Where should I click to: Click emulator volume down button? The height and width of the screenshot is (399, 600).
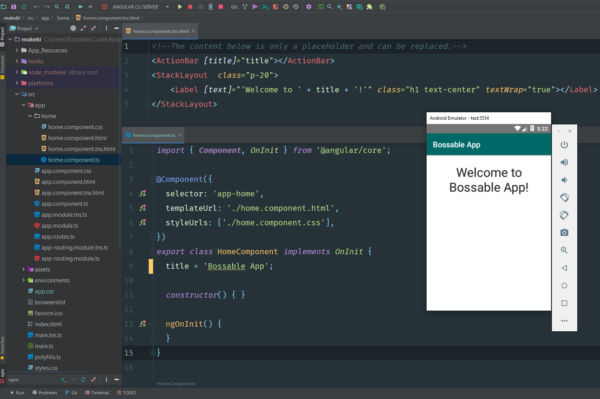click(564, 180)
